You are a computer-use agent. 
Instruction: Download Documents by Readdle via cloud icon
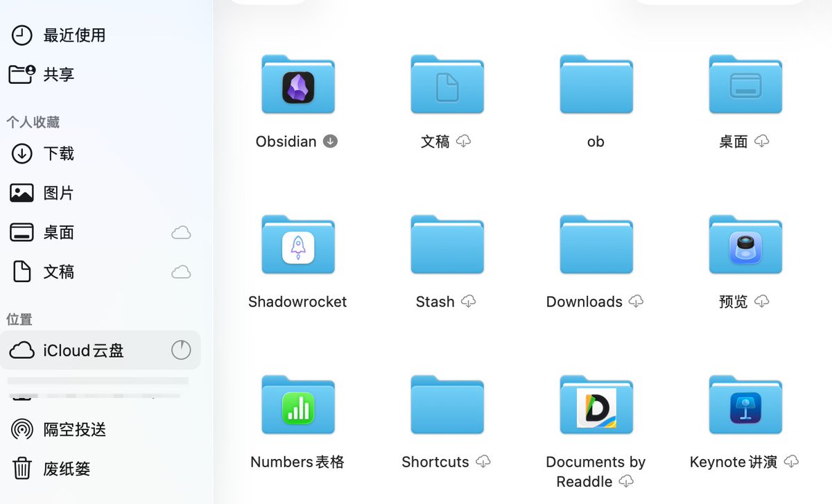click(x=626, y=481)
